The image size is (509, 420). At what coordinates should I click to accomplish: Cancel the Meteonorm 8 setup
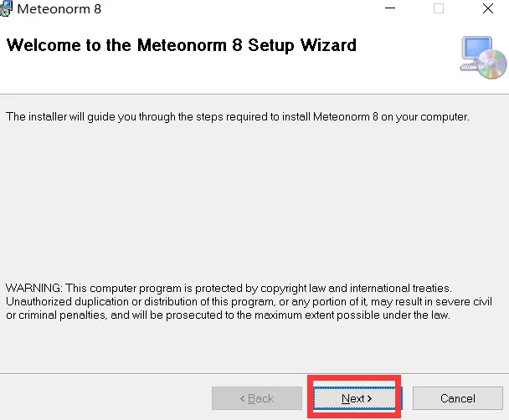click(457, 398)
